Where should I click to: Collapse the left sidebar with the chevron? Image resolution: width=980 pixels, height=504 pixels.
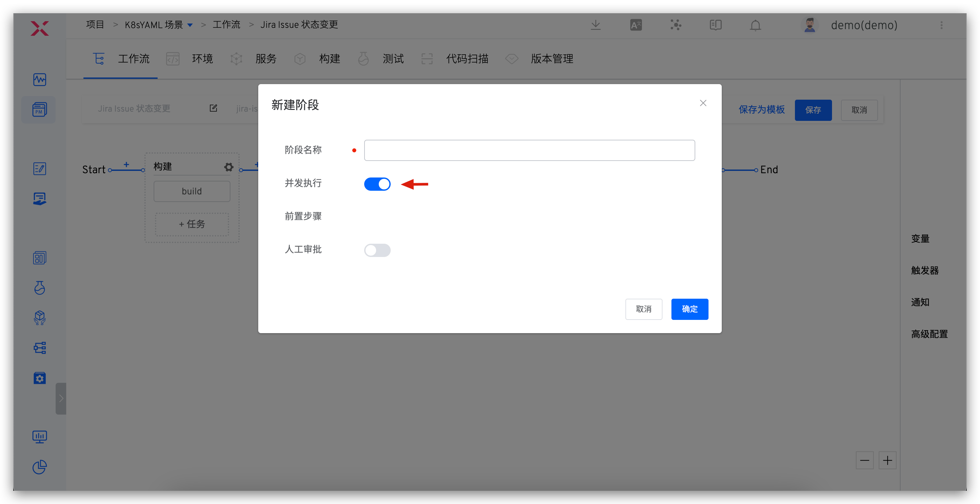[61, 399]
